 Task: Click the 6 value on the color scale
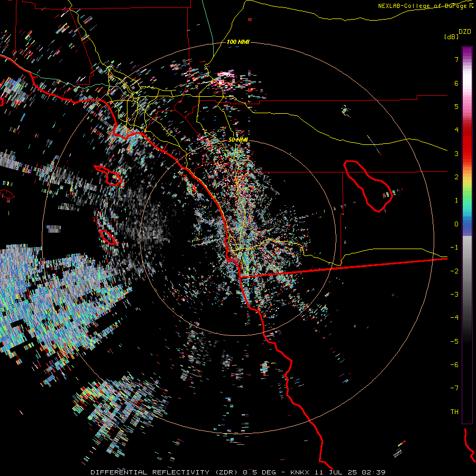(x=456, y=83)
